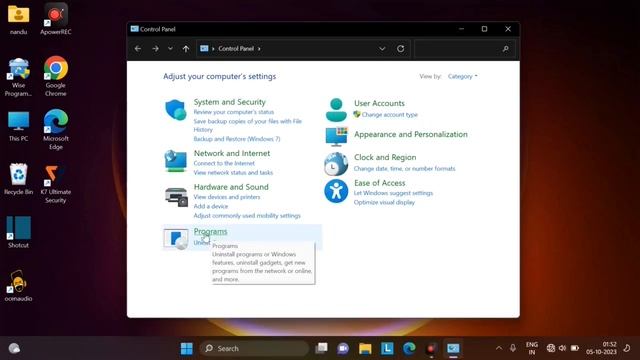Click View network status and tasks
Image resolution: width=640 pixels, height=360 pixels.
tap(233, 173)
